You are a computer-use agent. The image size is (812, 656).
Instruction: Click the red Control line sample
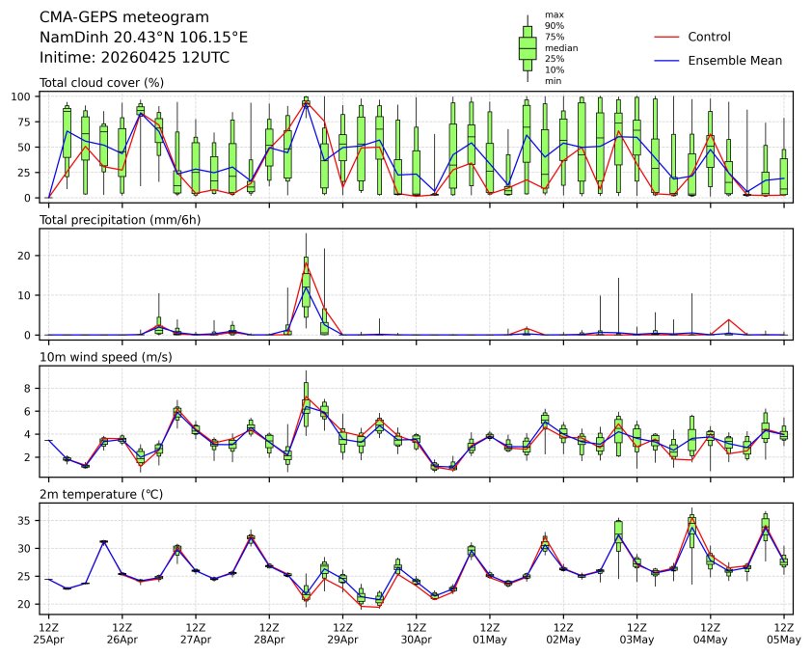pyautogui.click(x=667, y=38)
